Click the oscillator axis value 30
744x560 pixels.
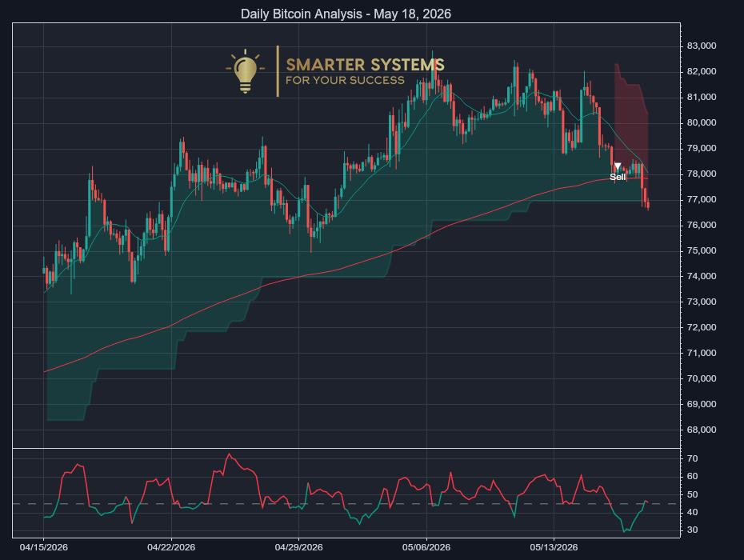(692, 530)
